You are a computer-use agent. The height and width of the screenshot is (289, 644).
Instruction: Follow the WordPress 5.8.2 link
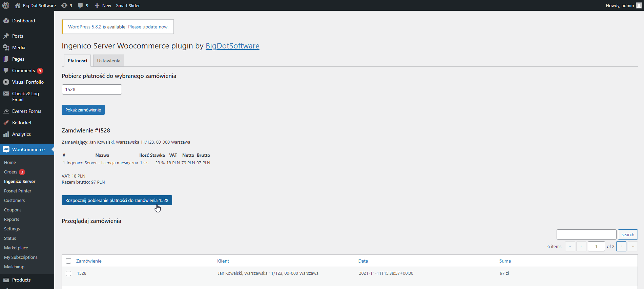click(x=85, y=27)
